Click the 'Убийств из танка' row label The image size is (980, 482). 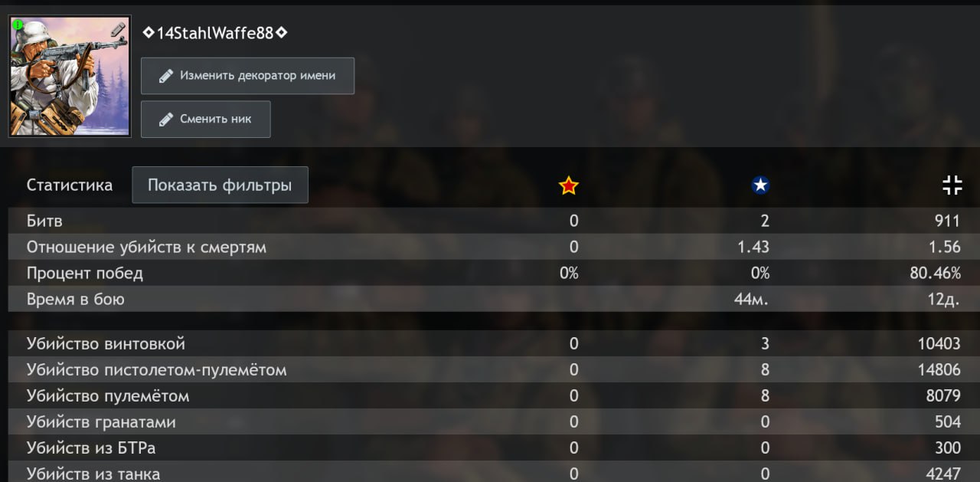coord(93,474)
